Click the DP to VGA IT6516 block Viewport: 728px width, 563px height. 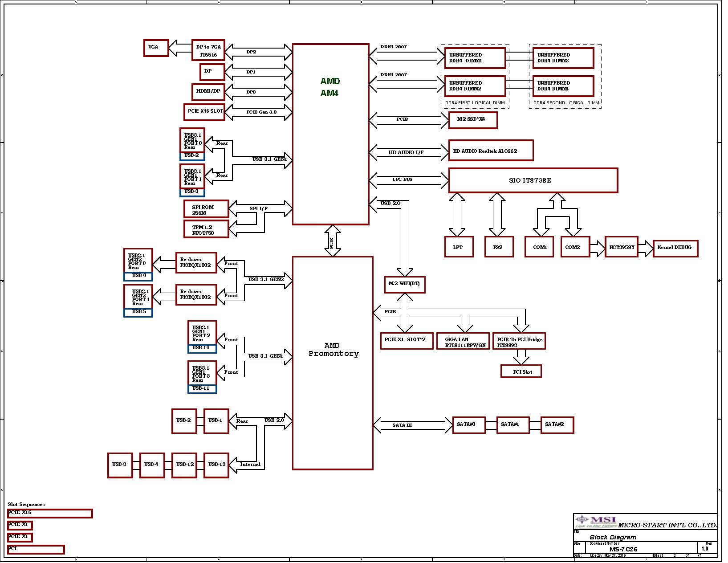point(208,50)
